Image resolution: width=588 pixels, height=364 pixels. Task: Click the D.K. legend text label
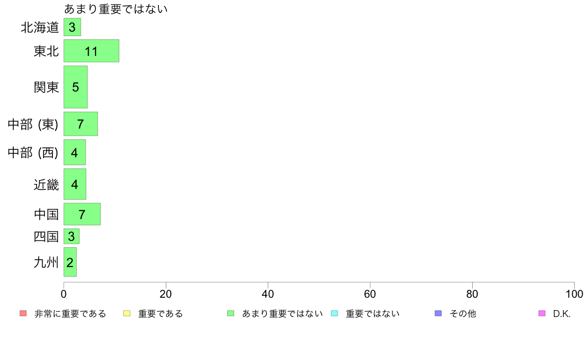(562, 314)
